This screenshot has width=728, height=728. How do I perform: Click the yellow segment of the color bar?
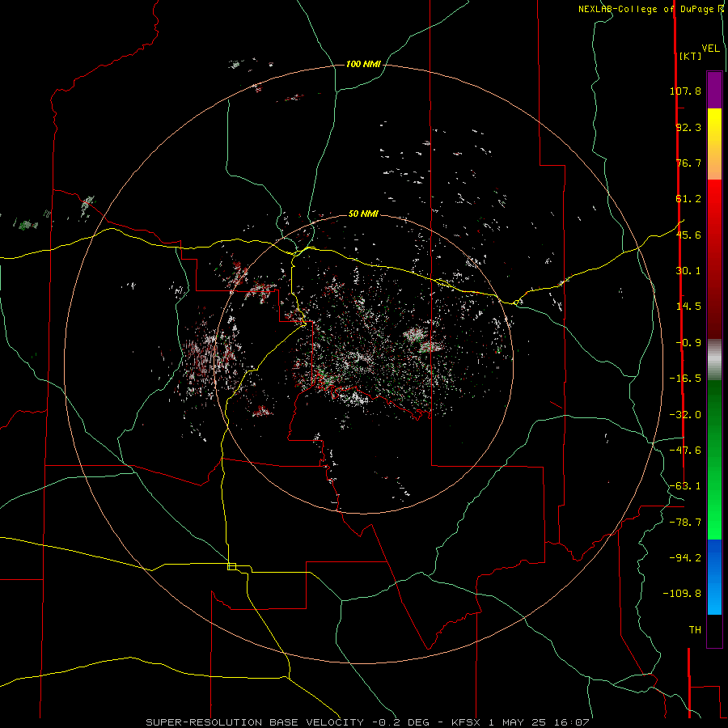tap(714, 144)
